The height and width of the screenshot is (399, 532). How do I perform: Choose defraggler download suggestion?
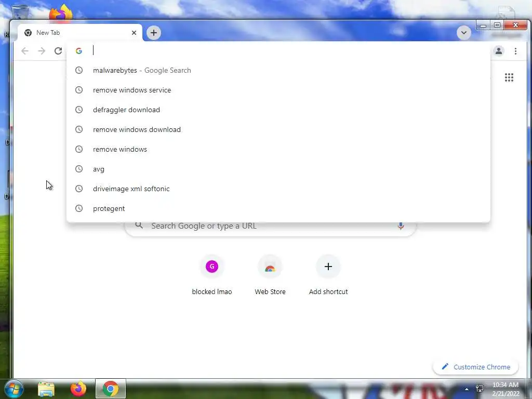tap(278, 110)
